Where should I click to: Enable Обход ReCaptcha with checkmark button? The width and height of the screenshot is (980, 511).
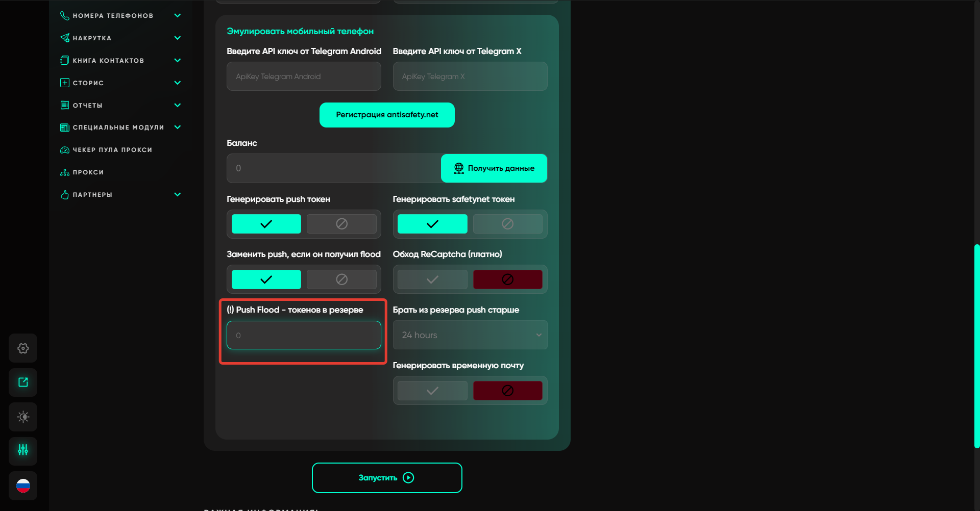click(x=432, y=279)
